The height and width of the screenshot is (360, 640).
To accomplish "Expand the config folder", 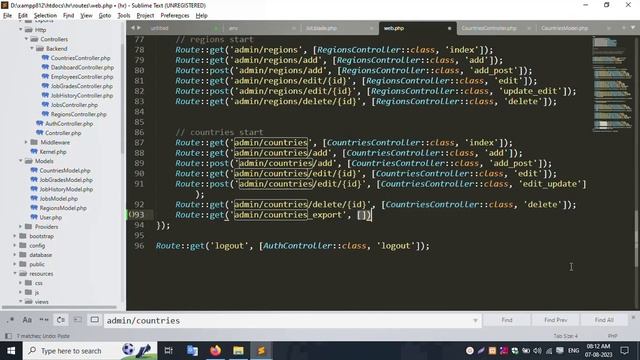I will pos(15,245).
